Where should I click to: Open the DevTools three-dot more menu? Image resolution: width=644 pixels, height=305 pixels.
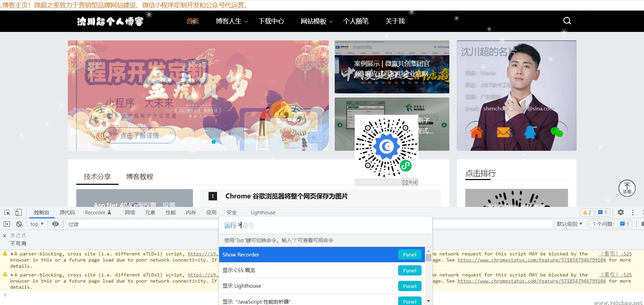[x=633, y=212]
